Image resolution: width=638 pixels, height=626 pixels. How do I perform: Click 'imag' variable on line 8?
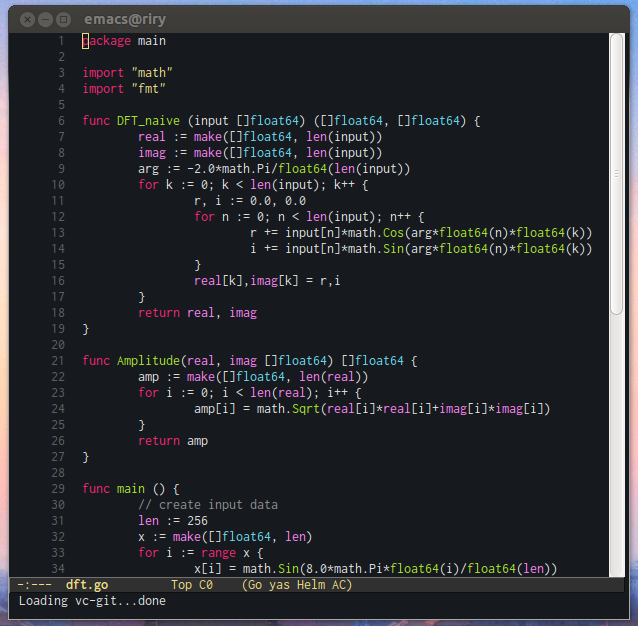[152, 153]
